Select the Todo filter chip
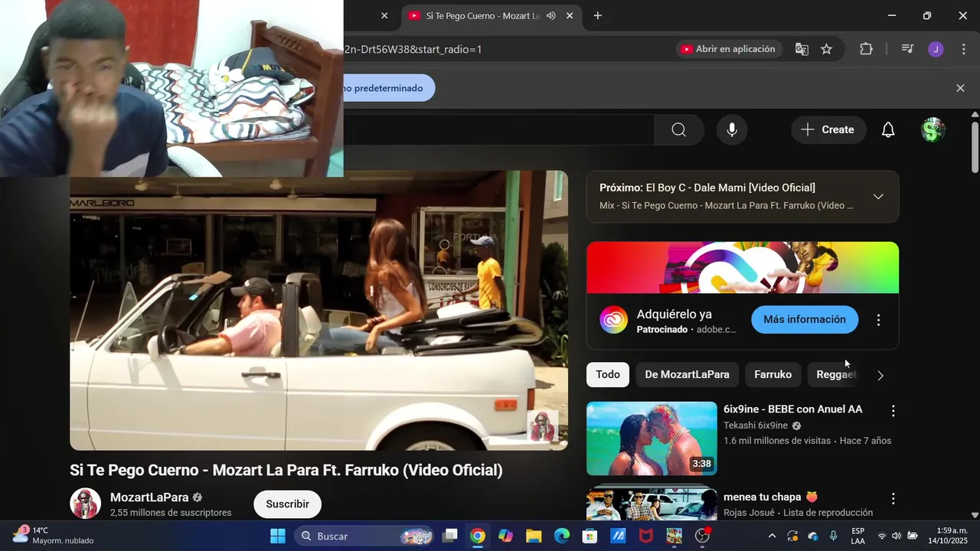The width and height of the screenshot is (980, 551). click(x=608, y=374)
